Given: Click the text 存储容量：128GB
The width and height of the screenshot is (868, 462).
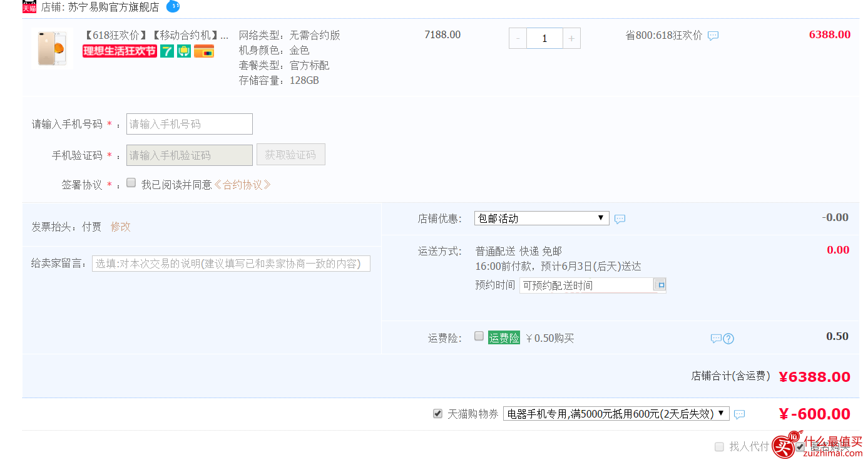Looking at the screenshot, I should tap(279, 80).
